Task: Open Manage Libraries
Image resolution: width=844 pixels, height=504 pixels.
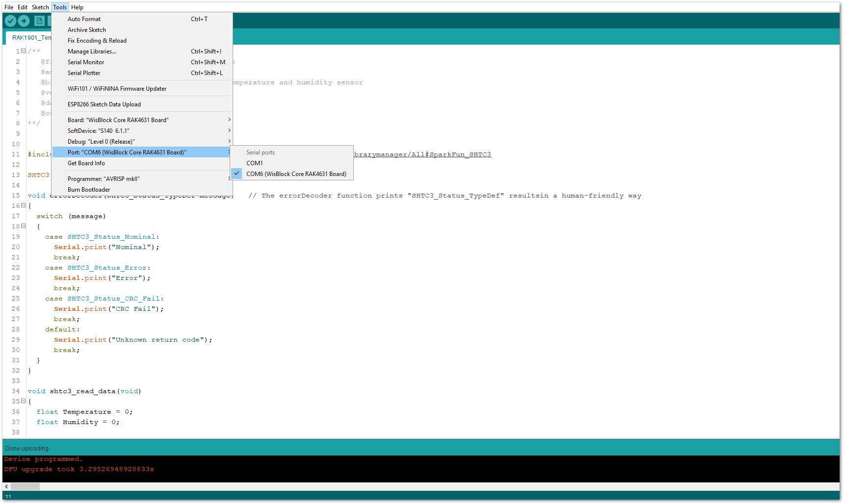Action: 142,51
